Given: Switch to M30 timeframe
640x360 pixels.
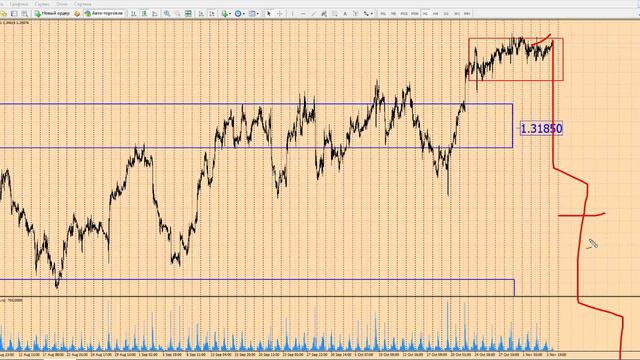Looking at the screenshot, I should coord(414,13).
